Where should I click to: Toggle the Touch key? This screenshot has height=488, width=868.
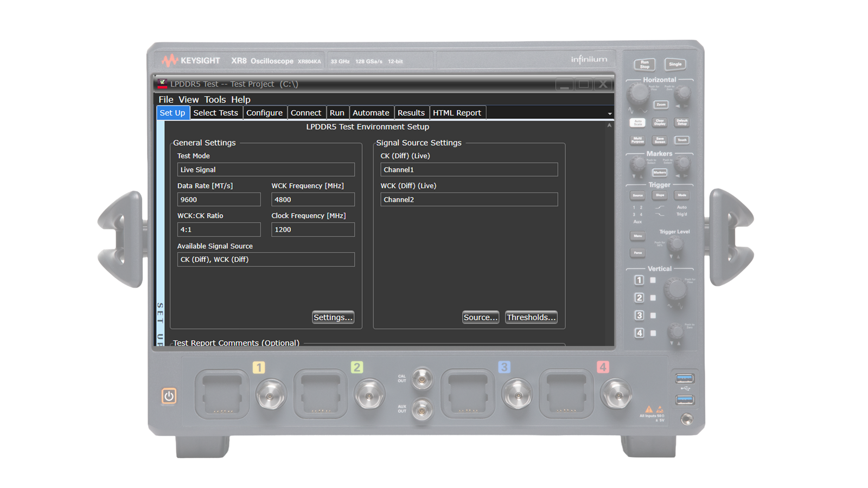[682, 140]
